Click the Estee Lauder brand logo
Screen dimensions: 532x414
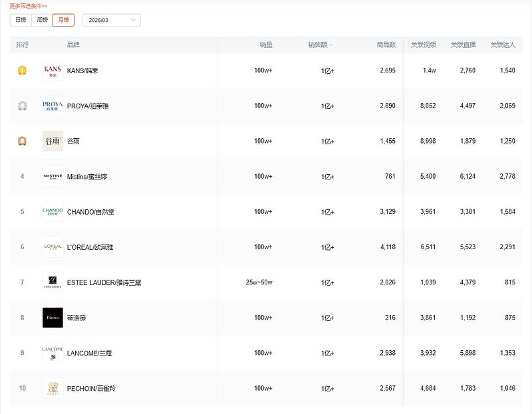(x=53, y=282)
